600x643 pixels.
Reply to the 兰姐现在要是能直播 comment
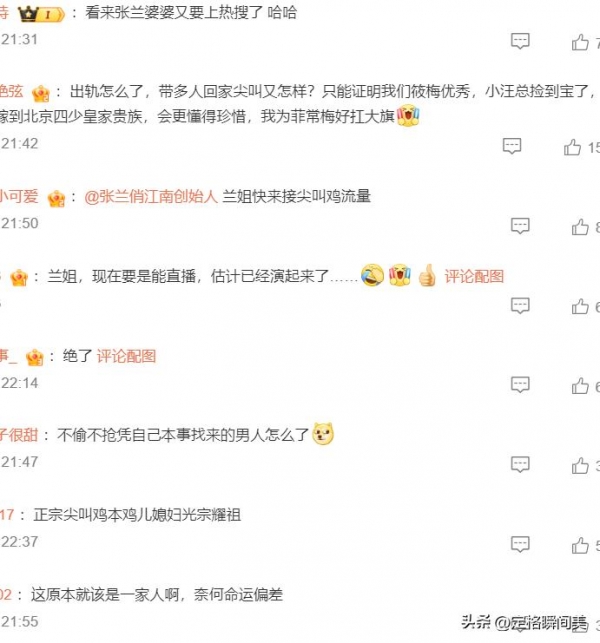tap(520, 306)
